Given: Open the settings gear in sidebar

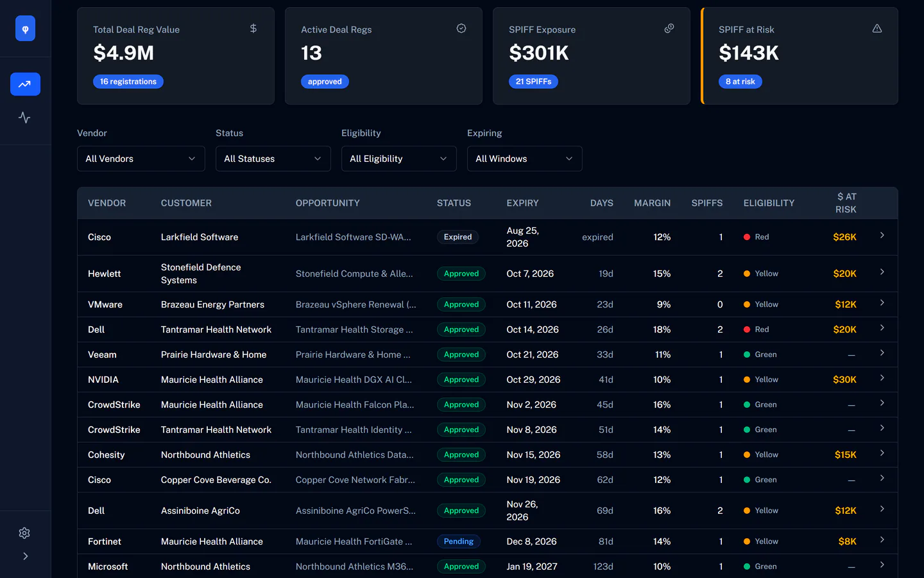Looking at the screenshot, I should coord(24,533).
